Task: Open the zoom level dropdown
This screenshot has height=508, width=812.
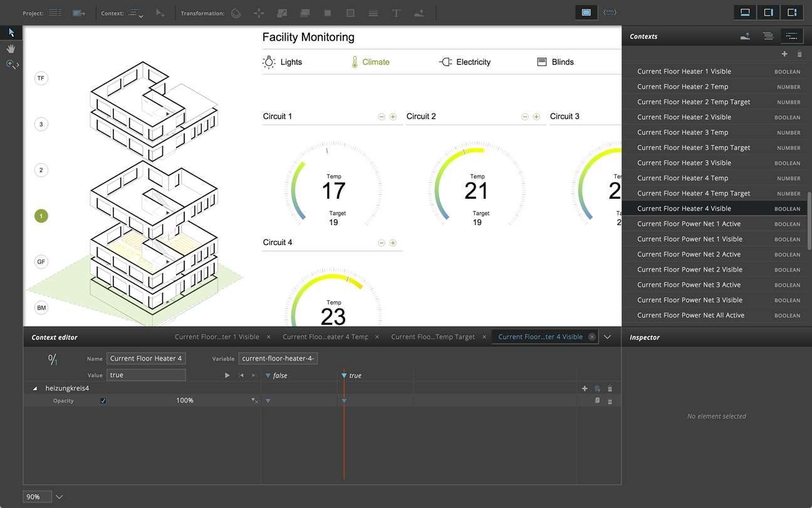Action: [60, 497]
